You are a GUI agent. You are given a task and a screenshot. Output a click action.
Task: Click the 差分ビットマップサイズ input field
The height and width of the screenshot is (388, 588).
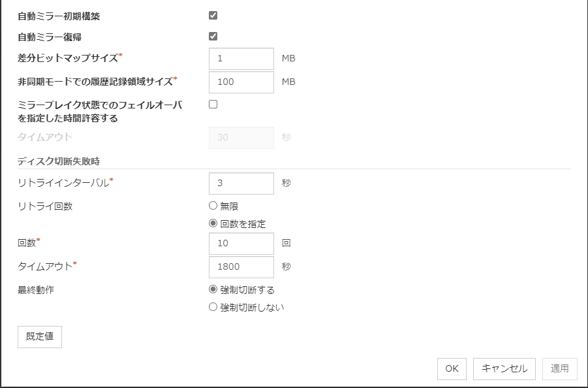(241, 59)
